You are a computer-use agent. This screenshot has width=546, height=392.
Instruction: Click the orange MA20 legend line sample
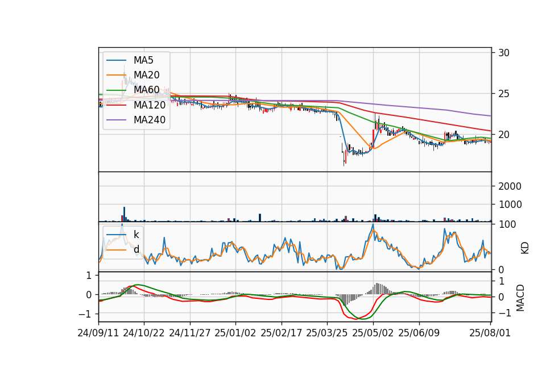pos(116,75)
